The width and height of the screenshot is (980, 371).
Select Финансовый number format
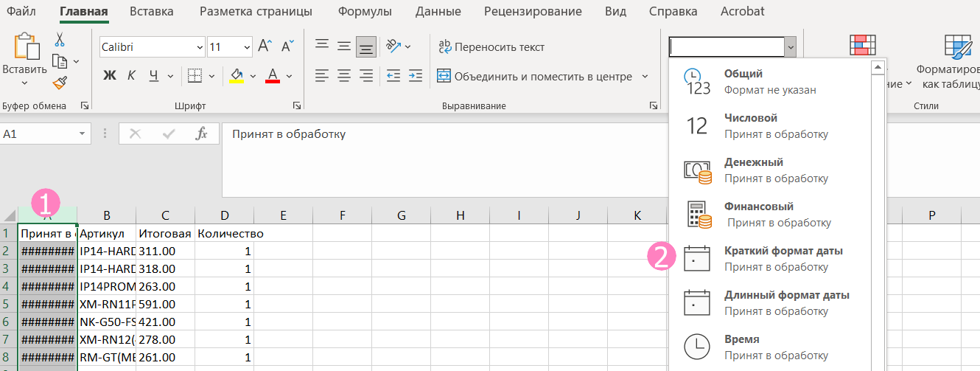click(x=769, y=214)
